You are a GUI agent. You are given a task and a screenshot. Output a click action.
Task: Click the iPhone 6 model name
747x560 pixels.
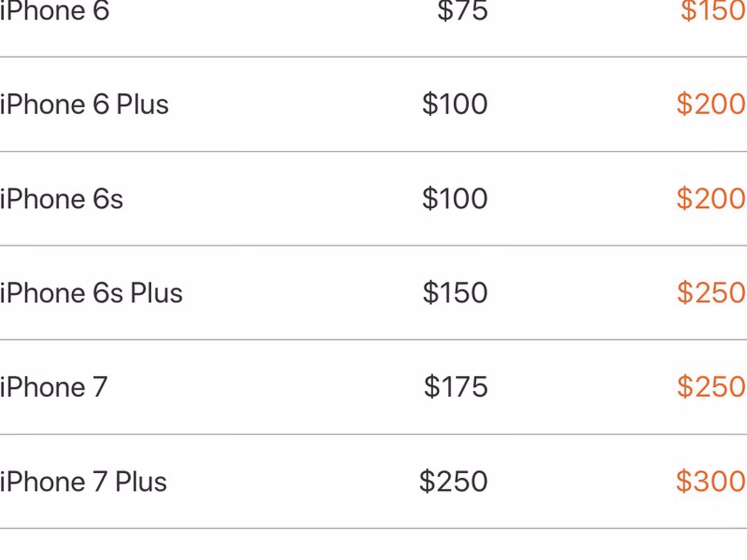click(55, 10)
